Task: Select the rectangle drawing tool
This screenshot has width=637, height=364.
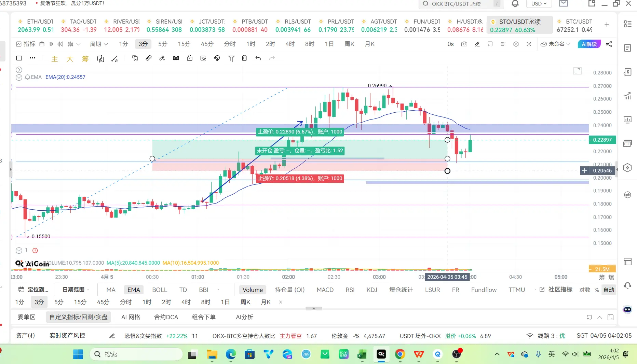Action: tap(19, 58)
